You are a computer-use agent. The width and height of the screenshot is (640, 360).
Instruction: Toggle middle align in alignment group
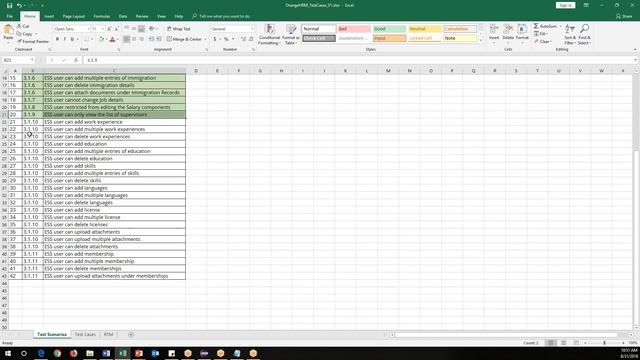tap(134, 29)
